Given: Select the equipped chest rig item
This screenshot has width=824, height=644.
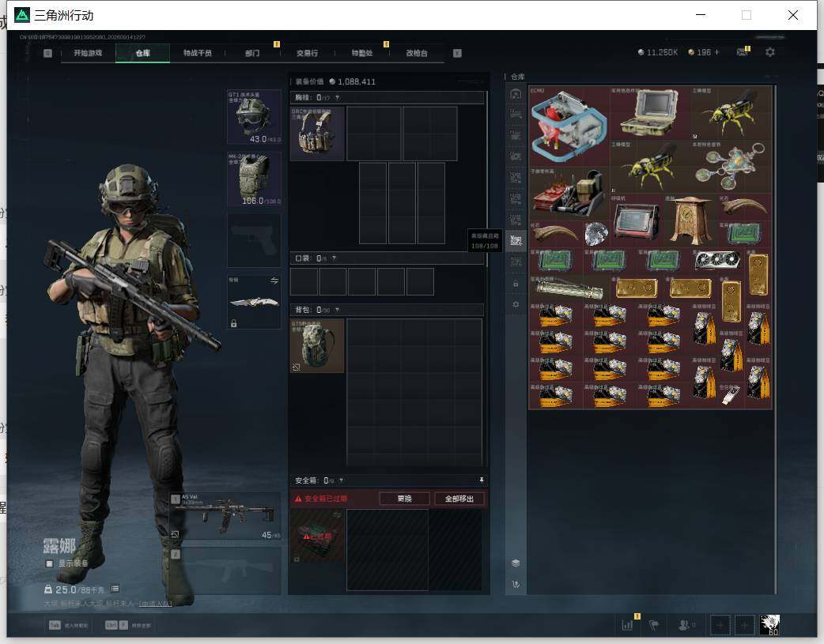Looking at the screenshot, I should click(x=317, y=134).
